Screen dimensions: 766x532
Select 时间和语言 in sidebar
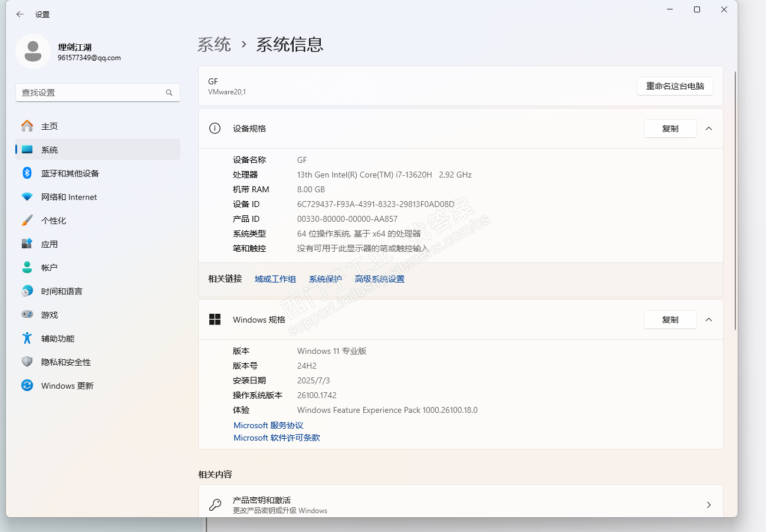(x=98, y=291)
